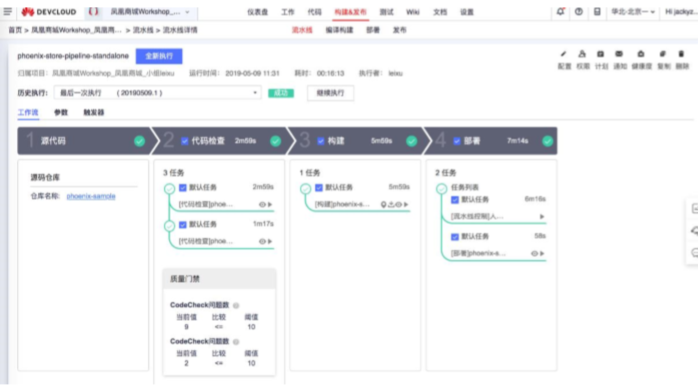The width and height of the screenshot is (698, 387).
Task: Toggle the 代码检查 stage checkbox
Action: 185,141
